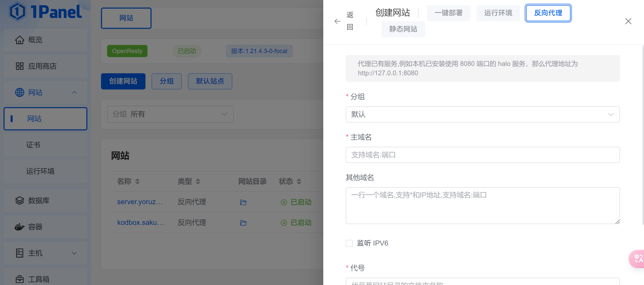
Task: Switch to the 一键部署 tab
Action: (449, 13)
